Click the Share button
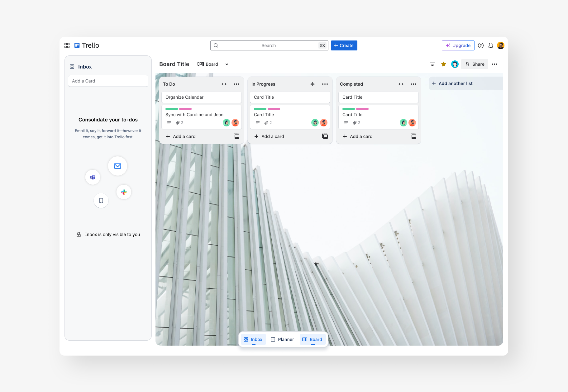 click(x=475, y=64)
